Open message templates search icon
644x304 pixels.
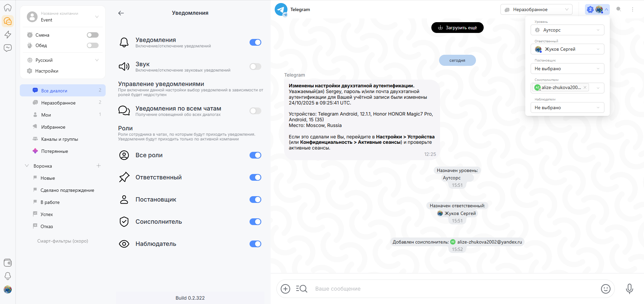tap(302, 289)
